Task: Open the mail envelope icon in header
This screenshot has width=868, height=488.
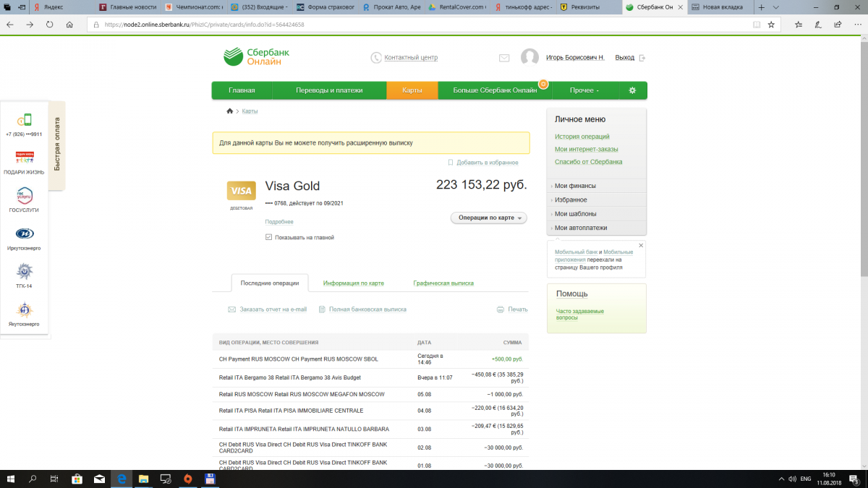Action: pos(504,58)
